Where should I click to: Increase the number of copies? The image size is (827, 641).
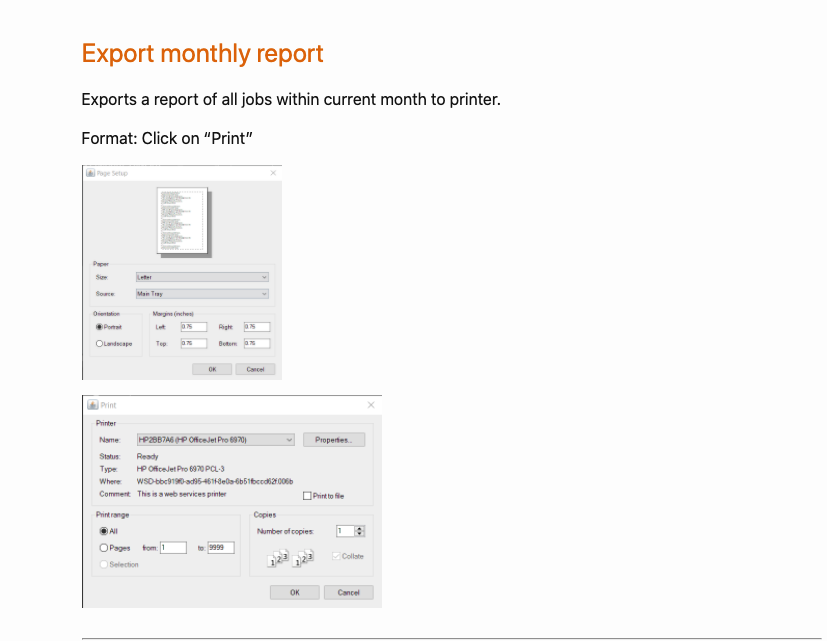[x=360, y=529]
